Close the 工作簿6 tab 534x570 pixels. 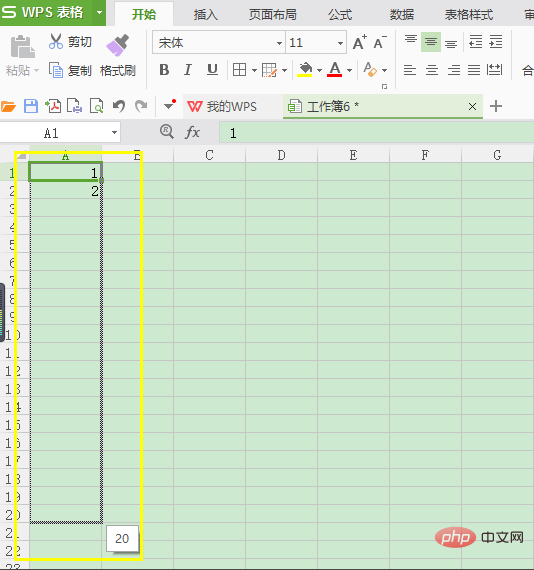472,107
